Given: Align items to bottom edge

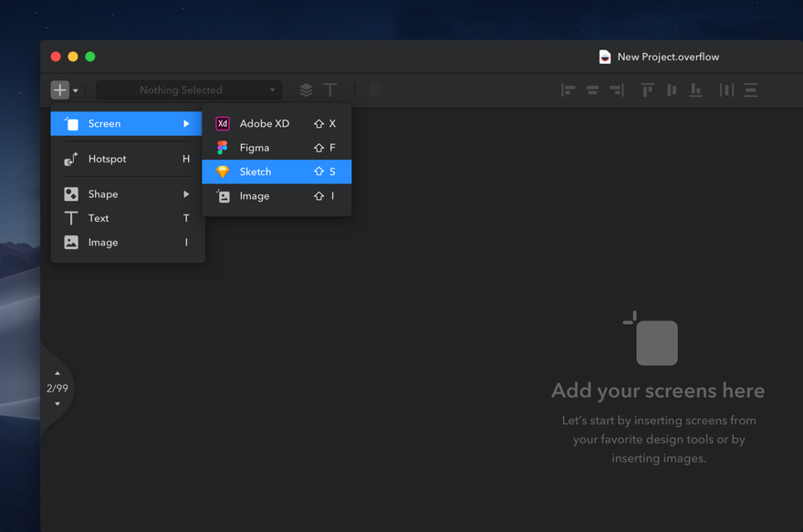Looking at the screenshot, I should coord(695,90).
